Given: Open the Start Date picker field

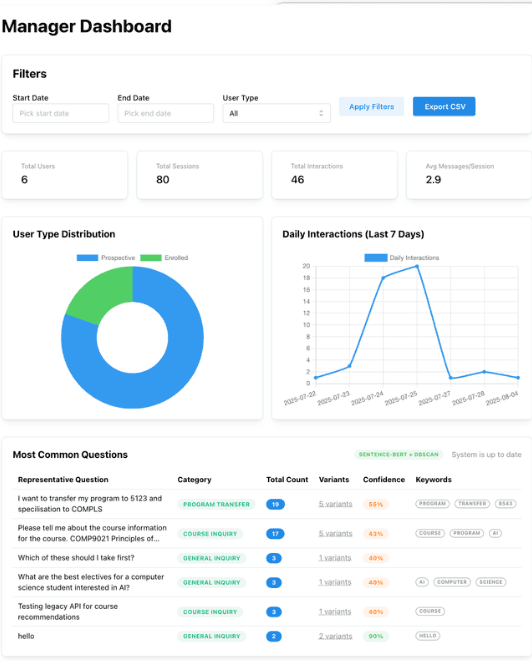Looking at the screenshot, I should 61,113.
